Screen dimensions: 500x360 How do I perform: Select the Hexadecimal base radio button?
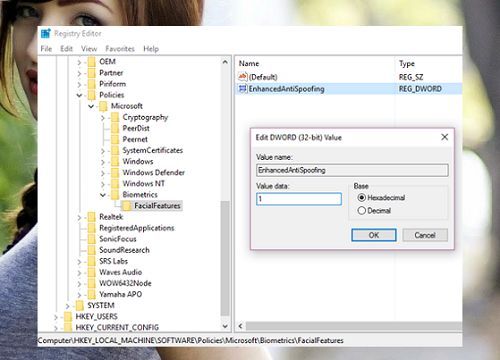(x=362, y=198)
